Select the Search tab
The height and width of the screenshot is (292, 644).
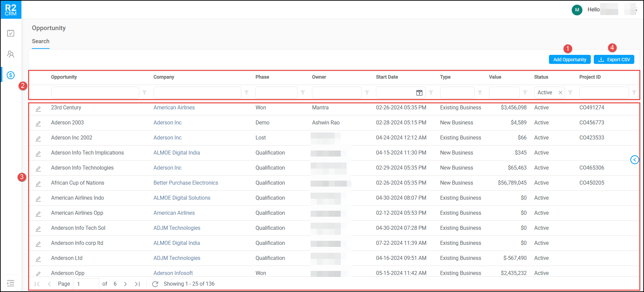point(41,41)
